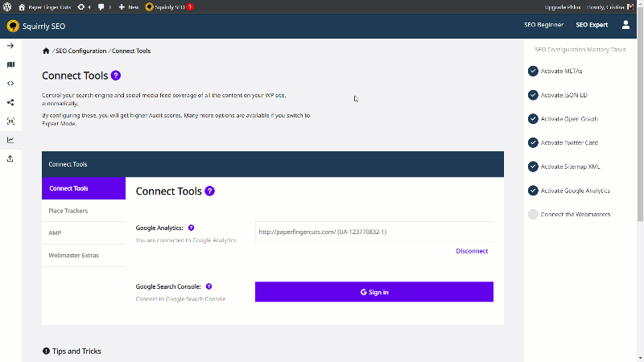Open the map book sidebar icon
The height and width of the screenshot is (362, 644).
tap(10, 64)
